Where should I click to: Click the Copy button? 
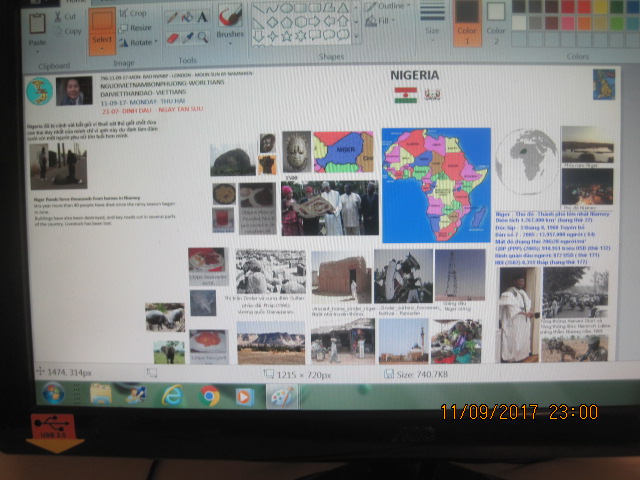click(x=68, y=31)
